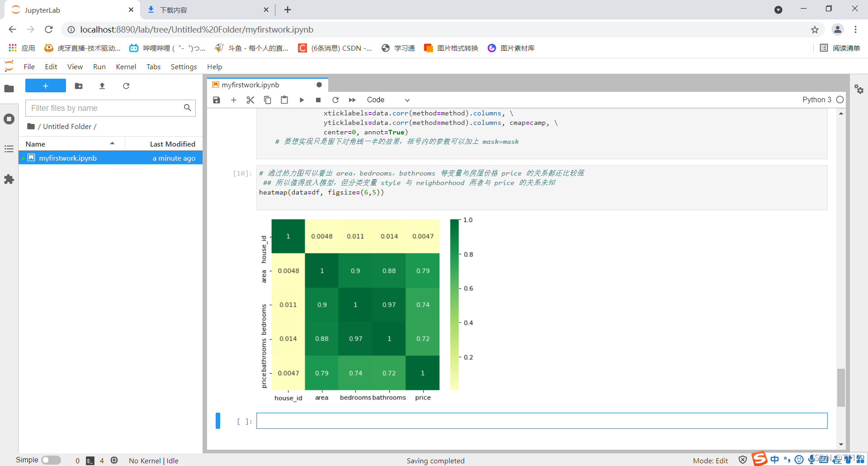The image size is (868, 466).
Task: Sort files by Last Modified column
Action: [164, 144]
